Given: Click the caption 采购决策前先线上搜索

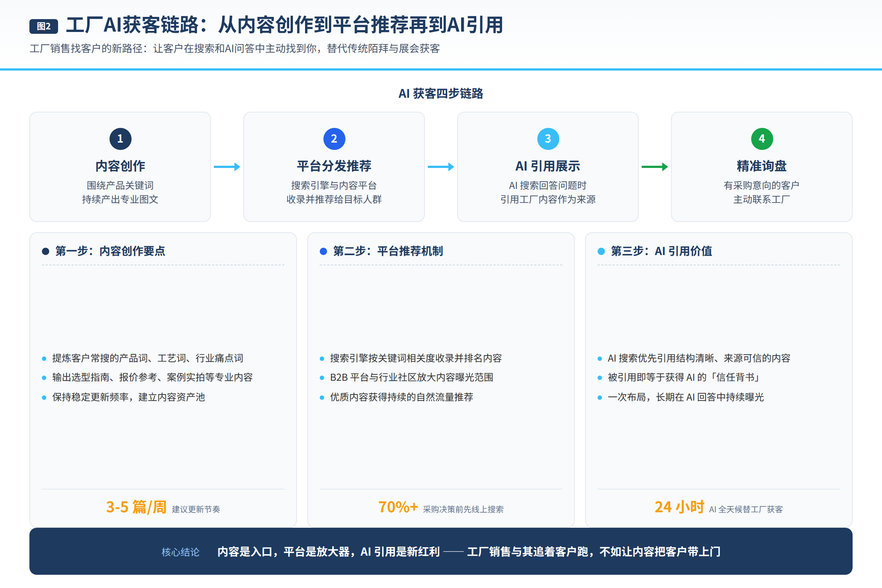Looking at the screenshot, I should (x=463, y=509).
